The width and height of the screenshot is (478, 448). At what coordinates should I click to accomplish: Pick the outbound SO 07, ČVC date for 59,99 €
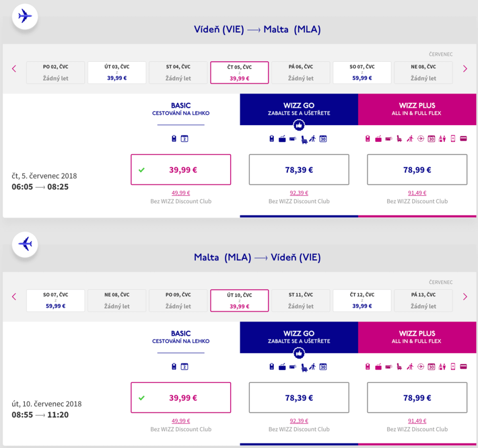click(x=362, y=73)
